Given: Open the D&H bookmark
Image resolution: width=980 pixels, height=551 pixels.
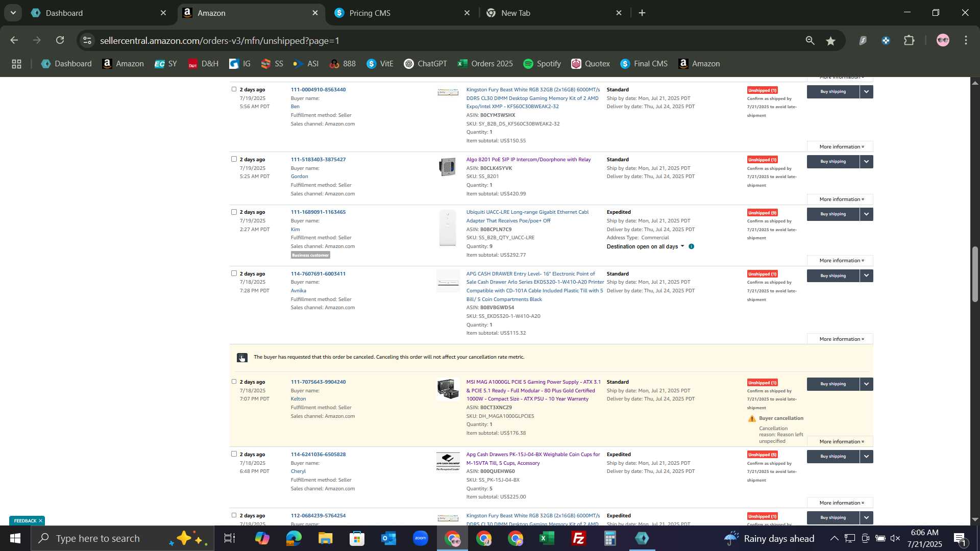Looking at the screenshot, I should 204,64.
